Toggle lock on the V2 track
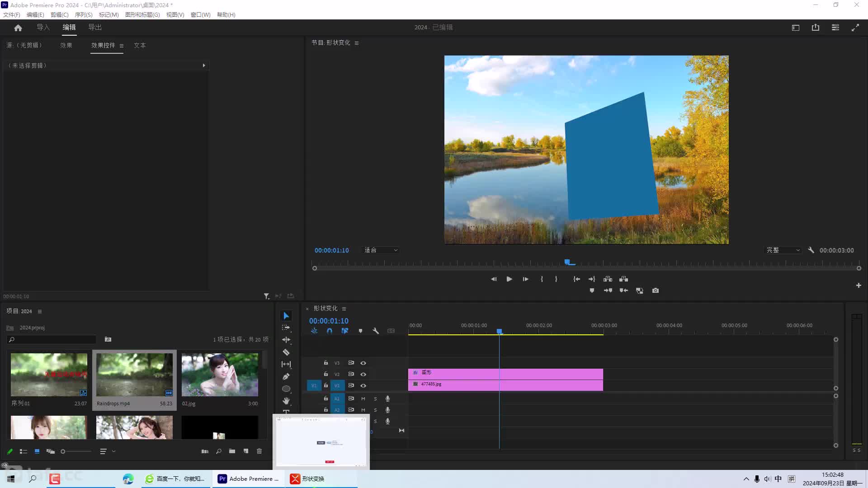The height and width of the screenshot is (488, 868). pos(325,374)
